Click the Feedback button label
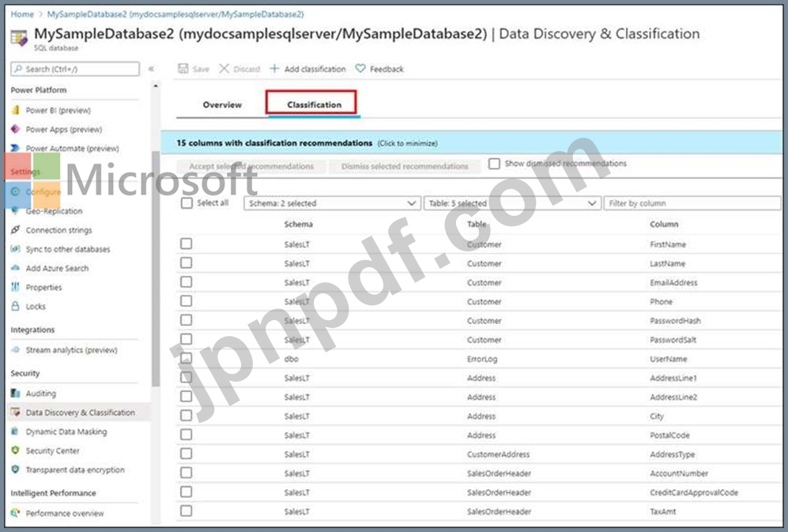 coord(386,69)
